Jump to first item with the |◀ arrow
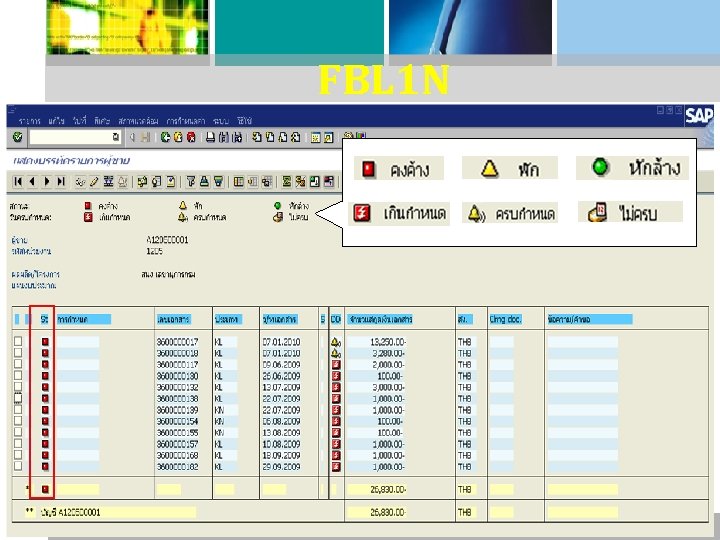 click(18, 182)
